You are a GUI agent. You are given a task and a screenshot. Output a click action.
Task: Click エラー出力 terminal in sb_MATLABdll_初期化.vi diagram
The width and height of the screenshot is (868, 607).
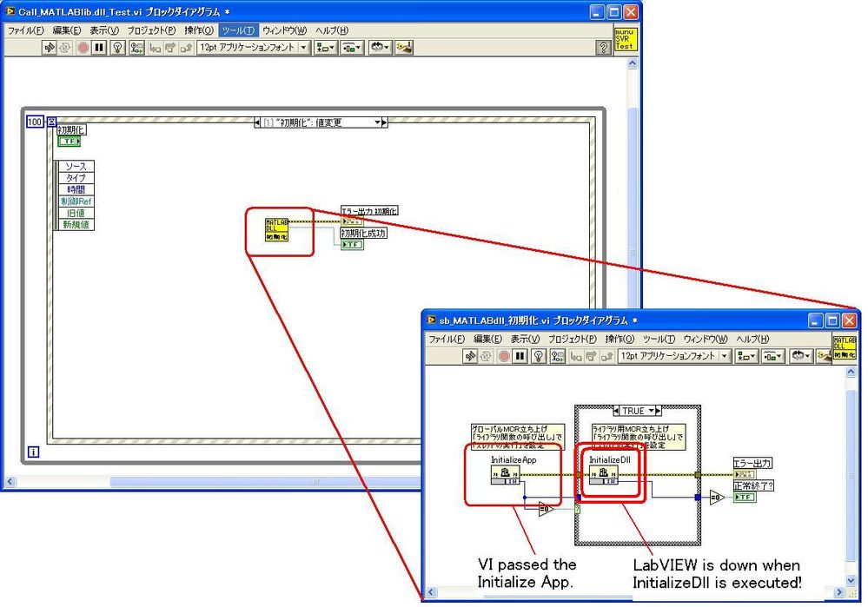point(745,474)
